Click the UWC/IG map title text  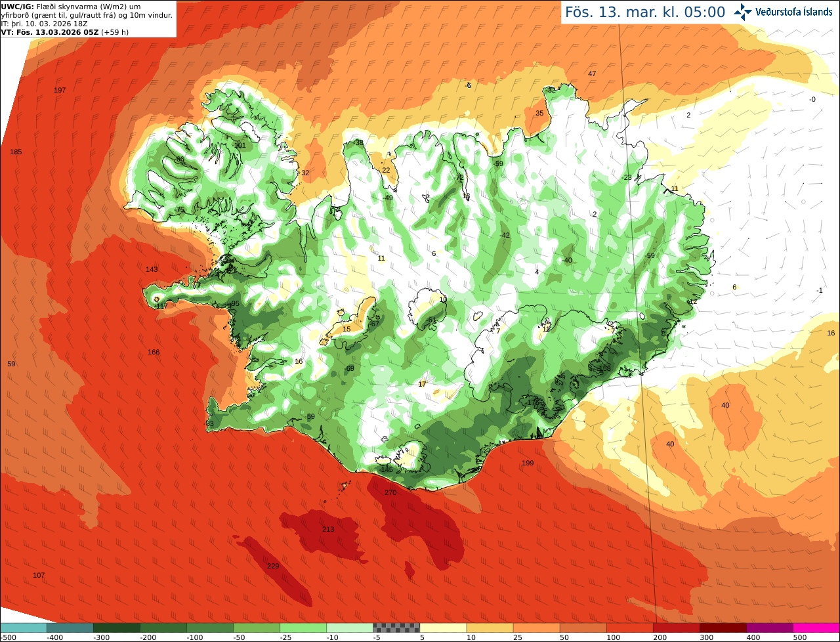tap(87, 11)
